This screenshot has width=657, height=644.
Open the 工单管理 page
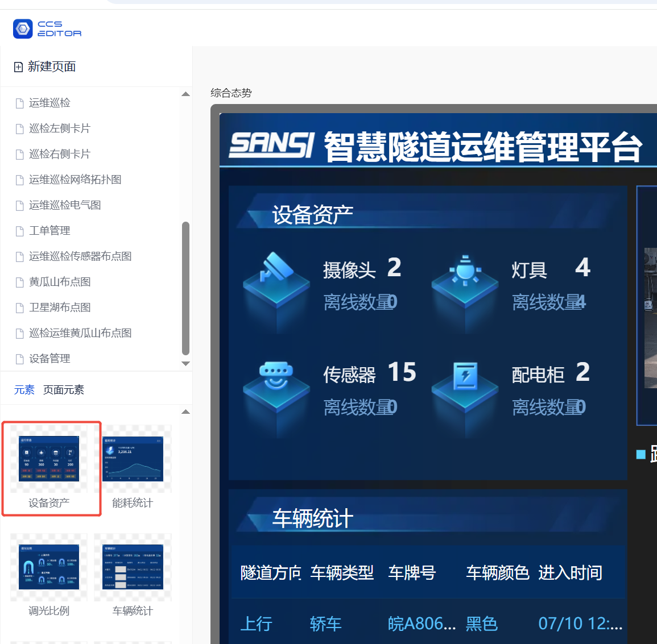[49, 231]
